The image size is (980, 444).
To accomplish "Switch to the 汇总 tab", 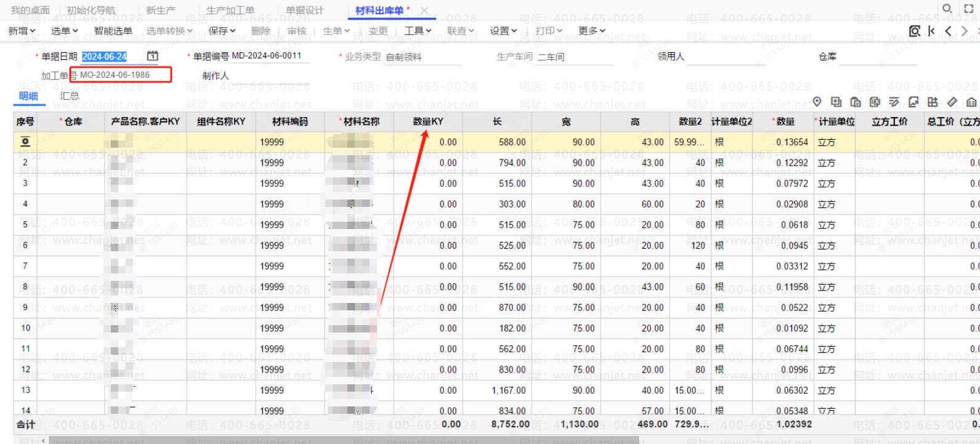I will 70,96.
